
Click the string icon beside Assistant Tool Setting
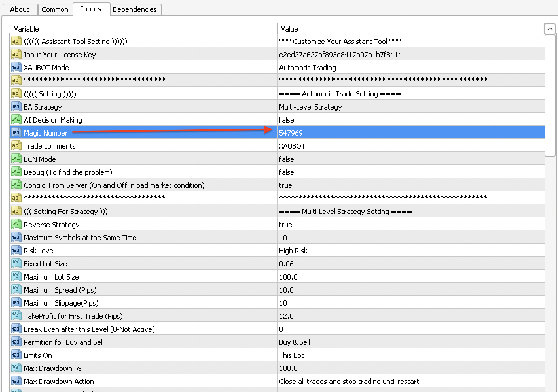coord(16,41)
